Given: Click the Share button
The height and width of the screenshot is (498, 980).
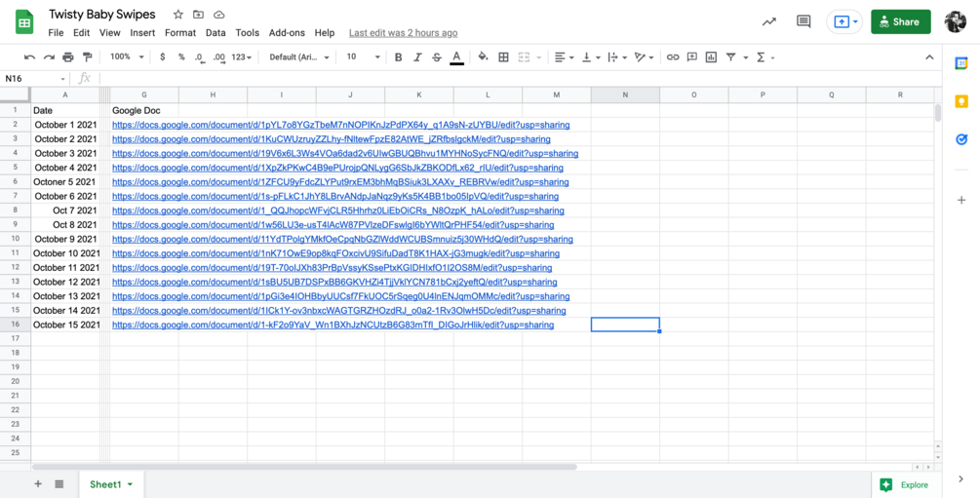Looking at the screenshot, I should 901,21.
